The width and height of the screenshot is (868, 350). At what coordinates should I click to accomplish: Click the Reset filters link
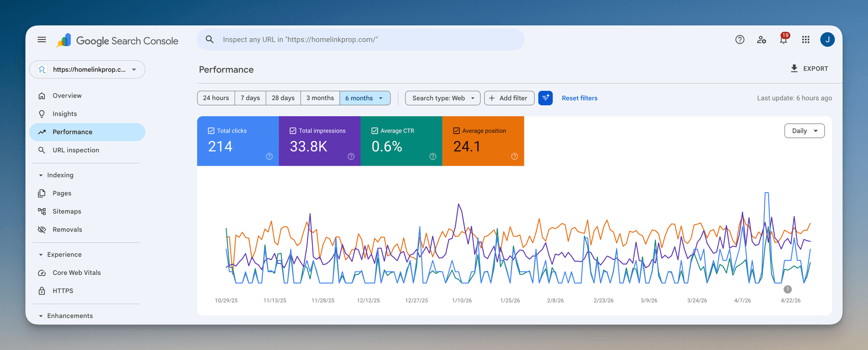[x=580, y=98]
